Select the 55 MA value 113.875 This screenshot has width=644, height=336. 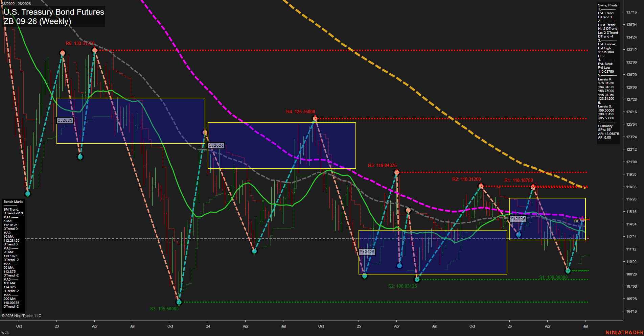coord(9,272)
